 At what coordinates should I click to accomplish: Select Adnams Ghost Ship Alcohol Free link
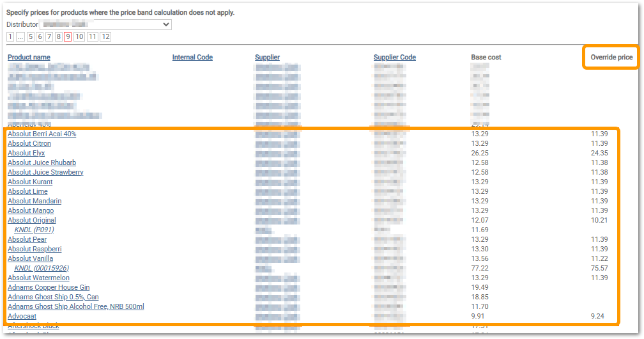coord(75,306)
